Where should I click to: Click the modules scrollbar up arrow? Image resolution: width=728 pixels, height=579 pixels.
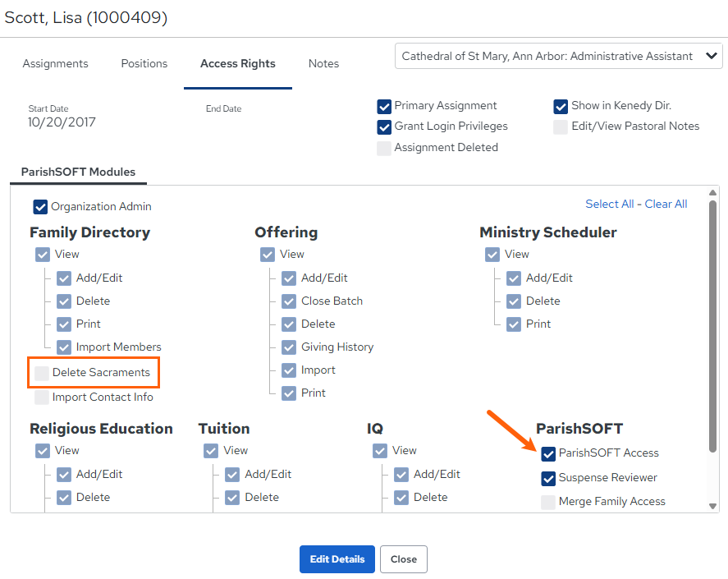(x=712, y=192)
